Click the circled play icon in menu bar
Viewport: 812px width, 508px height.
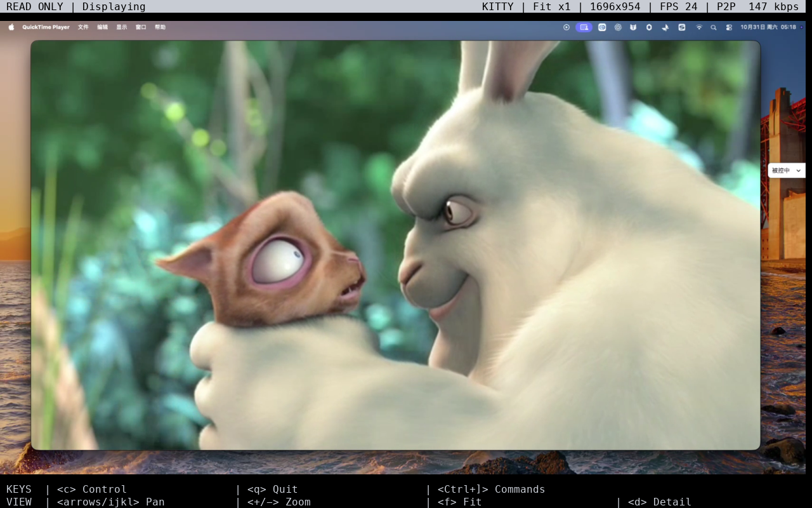click(566, 27)
